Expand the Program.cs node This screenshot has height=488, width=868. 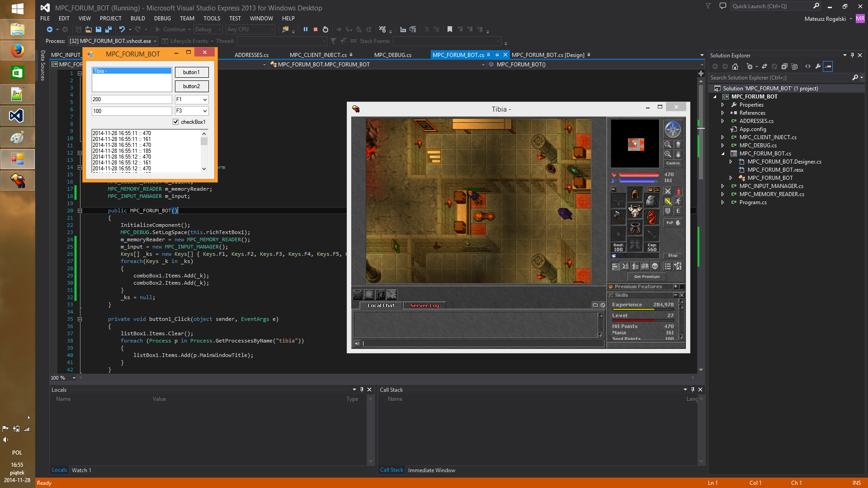pyautogui.click(x=722, y=202)
